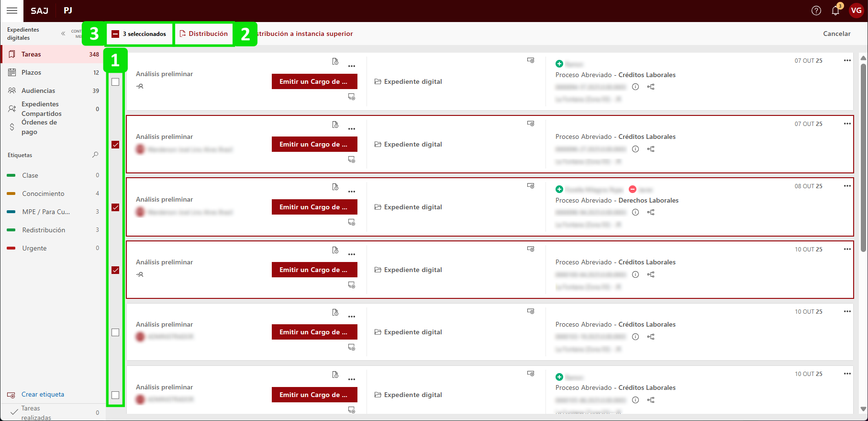Click the scrollbar up arrow
The image size is (868, 421).
863,58
